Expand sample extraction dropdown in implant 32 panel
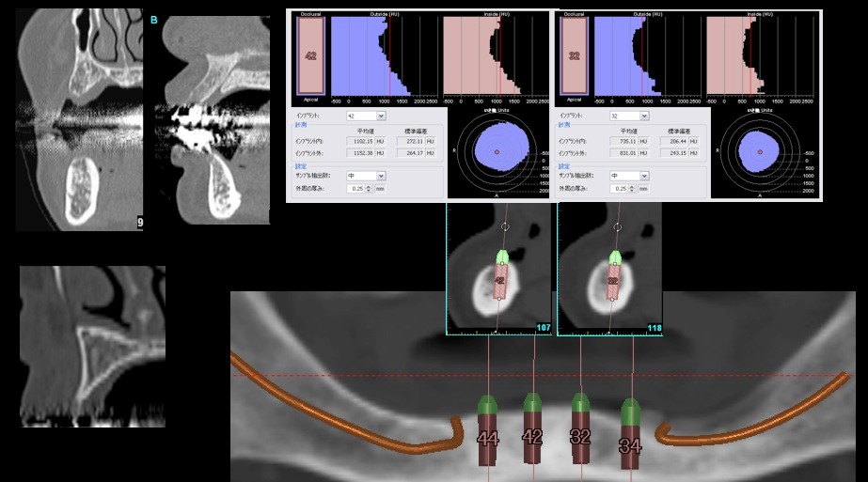Viewport: 868px width, 482px height. (644, 176)
